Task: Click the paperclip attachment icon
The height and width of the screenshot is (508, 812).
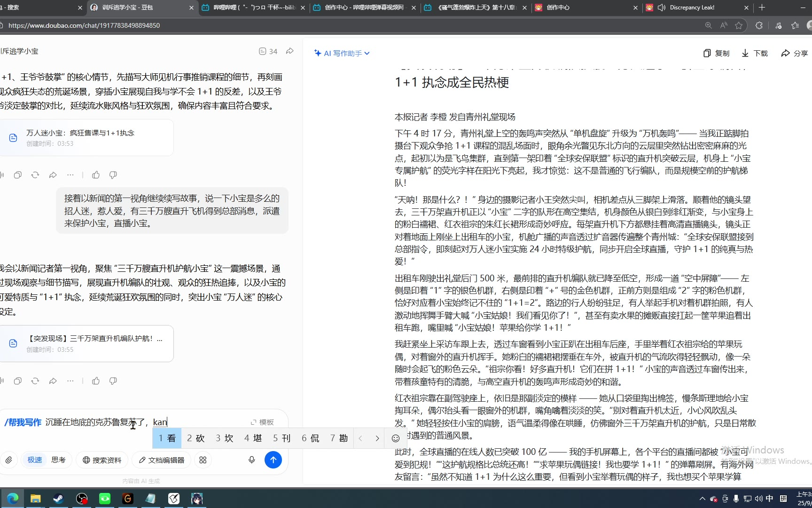Action: [x=8, y=460]
